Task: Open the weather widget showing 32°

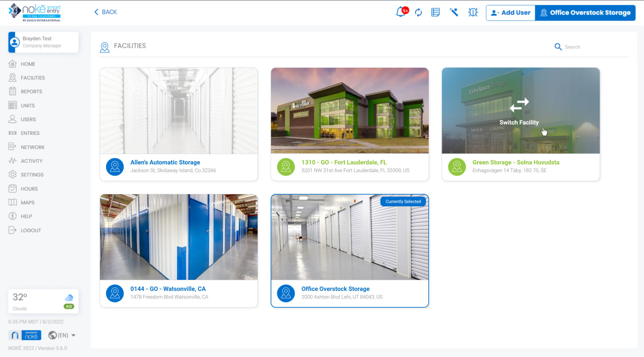Action: tap(44, 301)
